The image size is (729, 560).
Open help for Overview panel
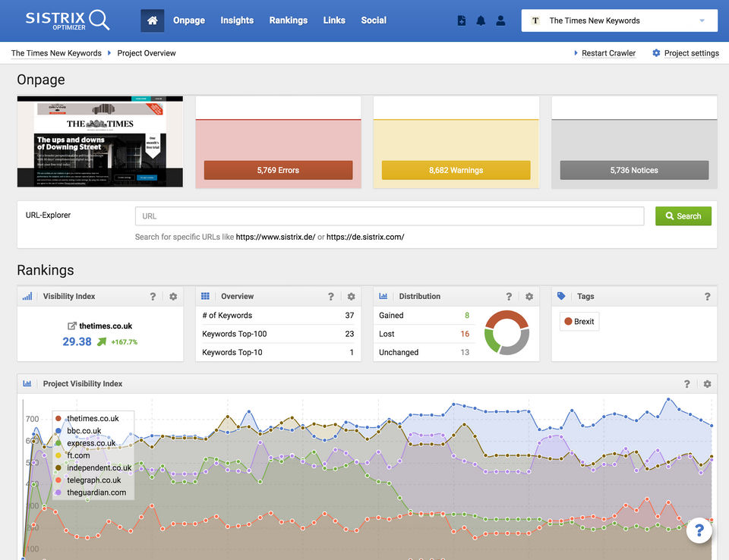[331, 297]
